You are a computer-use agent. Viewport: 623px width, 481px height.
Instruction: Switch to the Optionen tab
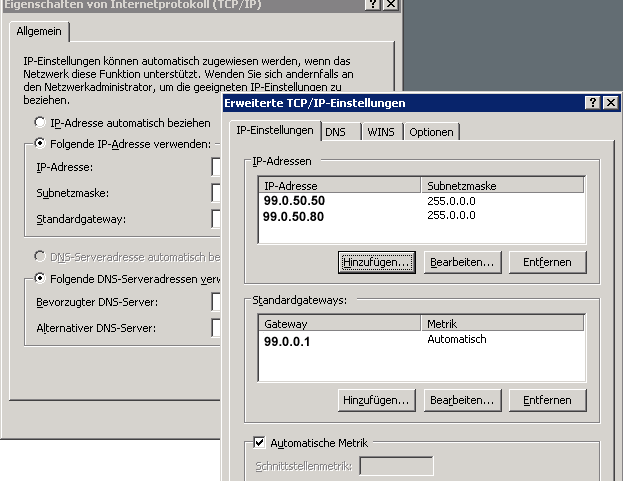tap(431, 132)
